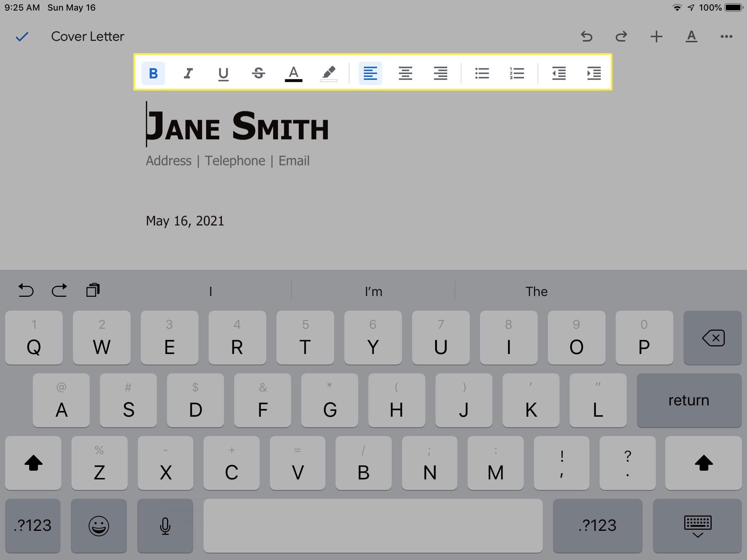747x560 pixels.
Task: Decrease paragraph indent
Action: coord(559,73)
